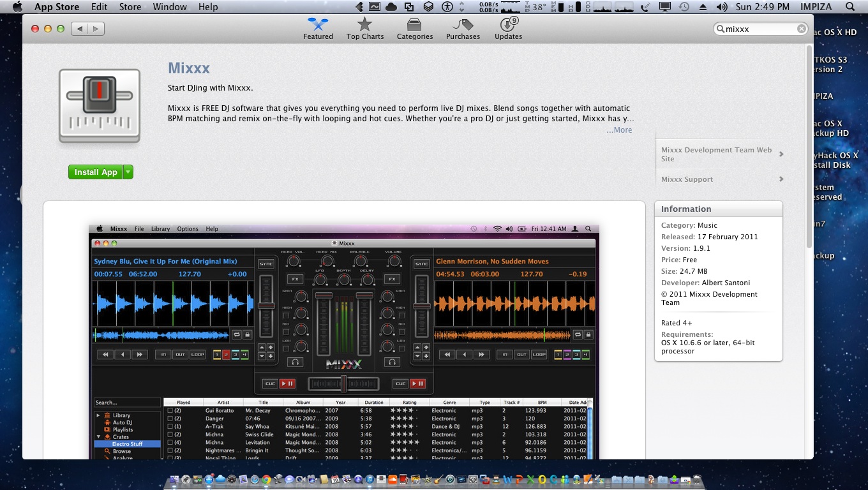The width and height of the screenshot is (868, 490).
Task: Click the search field containing mixxx
Action: tap(761, 29)
